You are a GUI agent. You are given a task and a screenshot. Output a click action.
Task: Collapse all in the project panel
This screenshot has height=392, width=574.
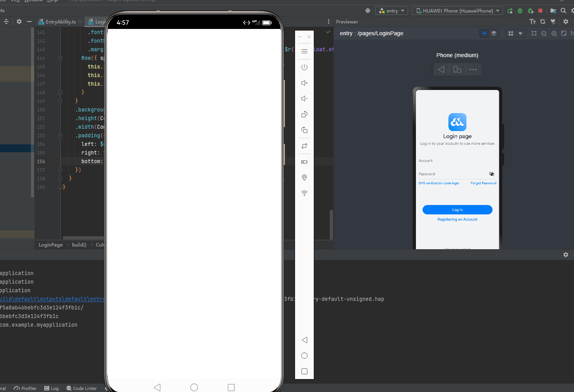6,22
